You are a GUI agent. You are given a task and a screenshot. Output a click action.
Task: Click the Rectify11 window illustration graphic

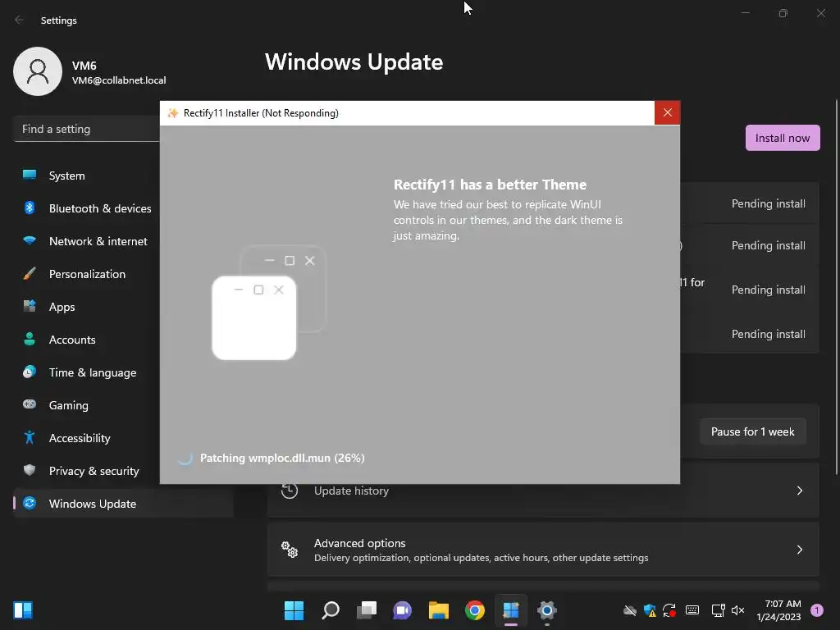point(269,302)
